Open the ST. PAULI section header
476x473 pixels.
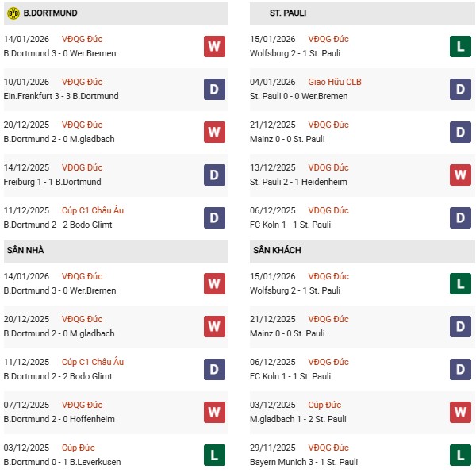288,13
